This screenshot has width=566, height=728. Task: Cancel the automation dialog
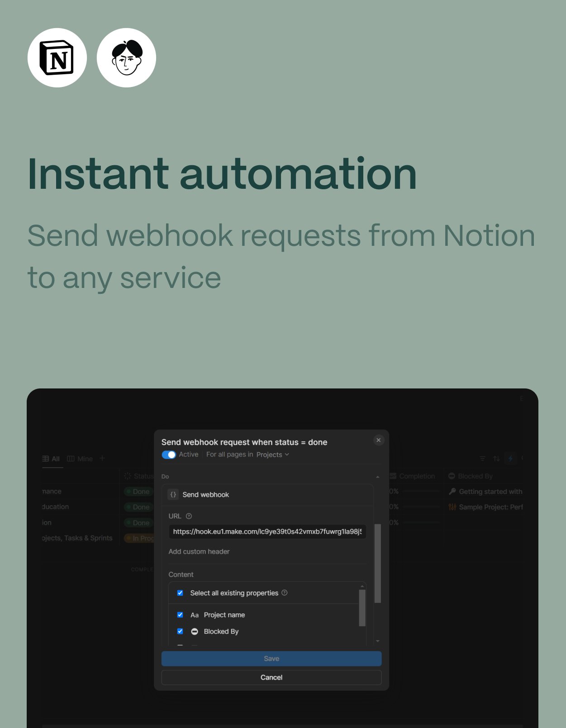(x=271, y=677)
